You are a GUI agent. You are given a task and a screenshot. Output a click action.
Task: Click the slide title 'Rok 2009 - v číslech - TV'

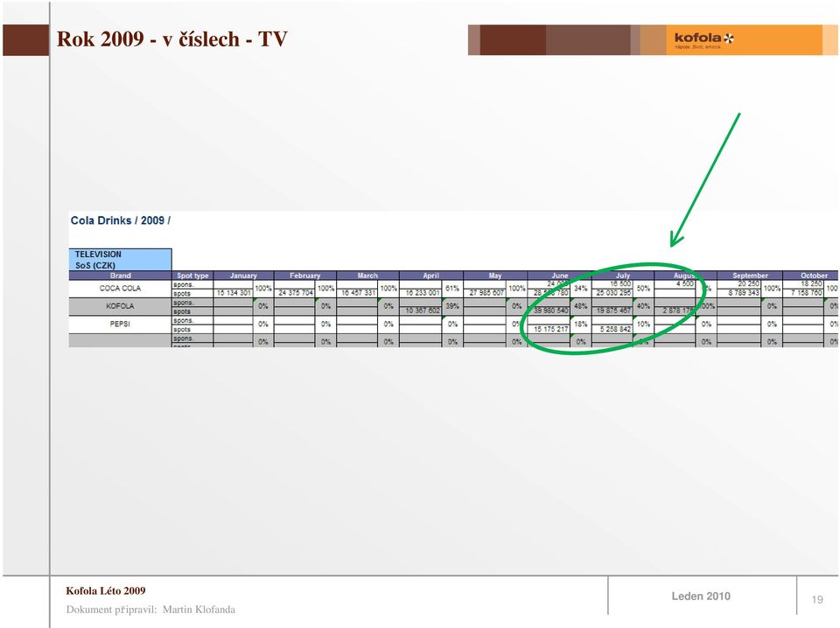(172, 39)
